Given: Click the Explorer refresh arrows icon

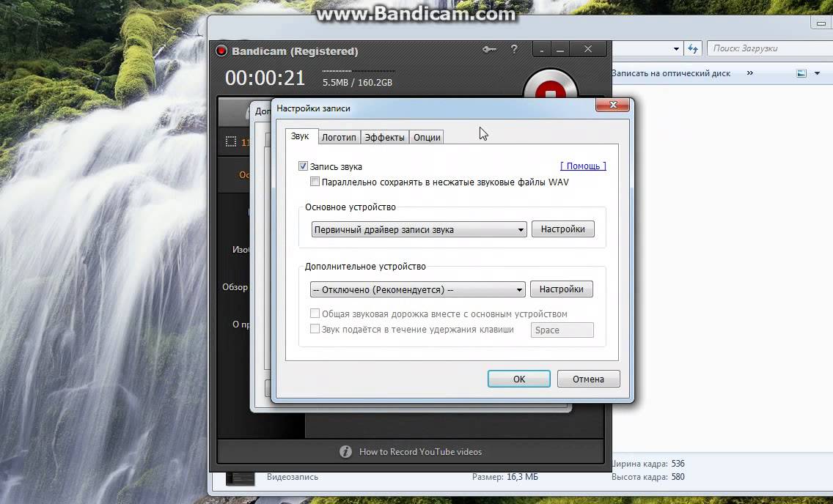Looking at the screenshot, I should (x=693, y=48).
